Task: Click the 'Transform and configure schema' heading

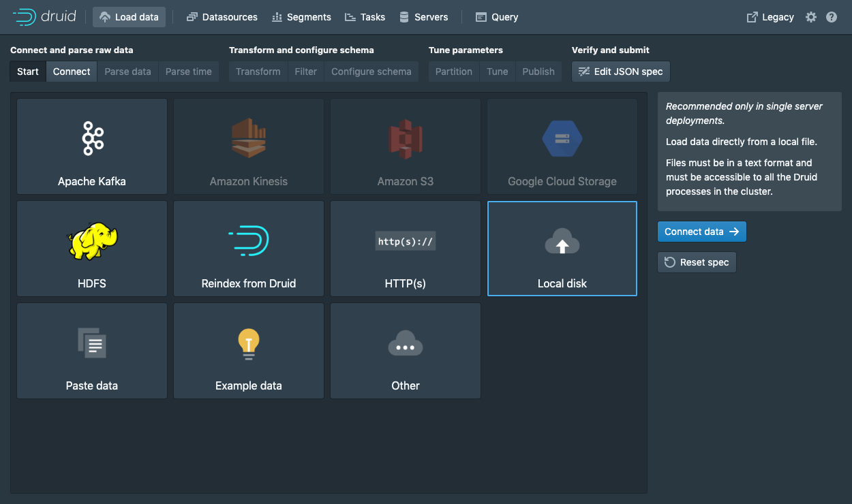Action: (x=301, y=50)
